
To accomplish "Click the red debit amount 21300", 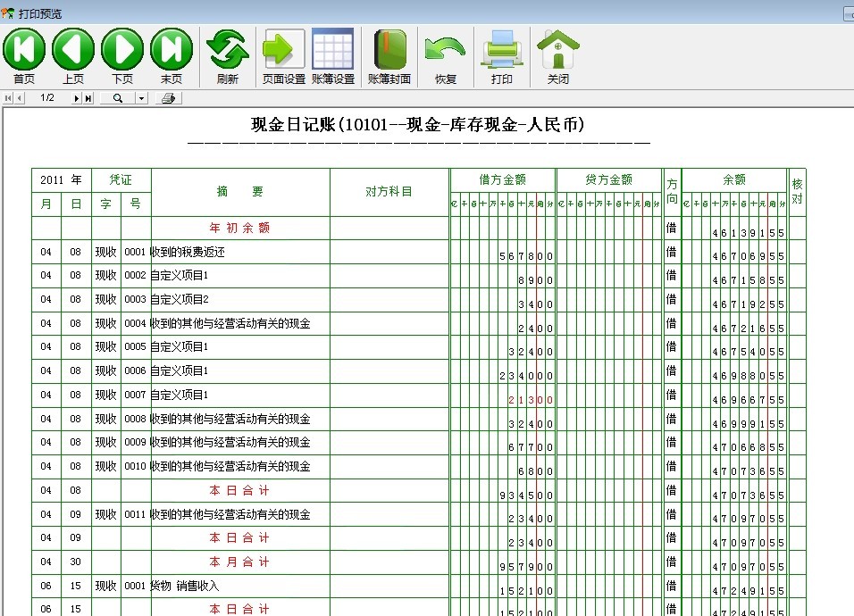I will tap(531, 400).
